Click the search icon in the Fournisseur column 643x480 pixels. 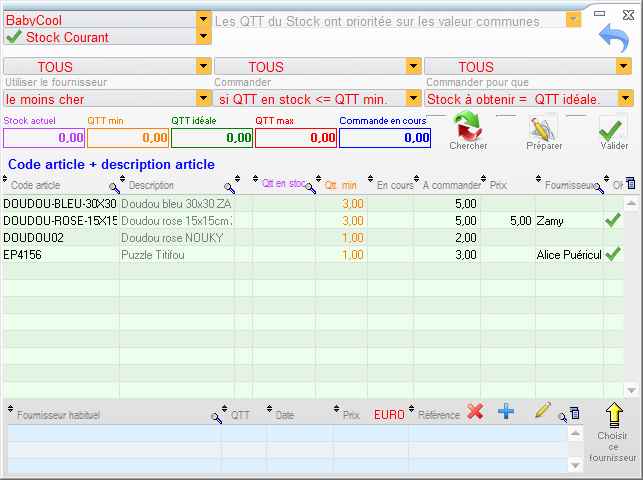pos(599,188)
